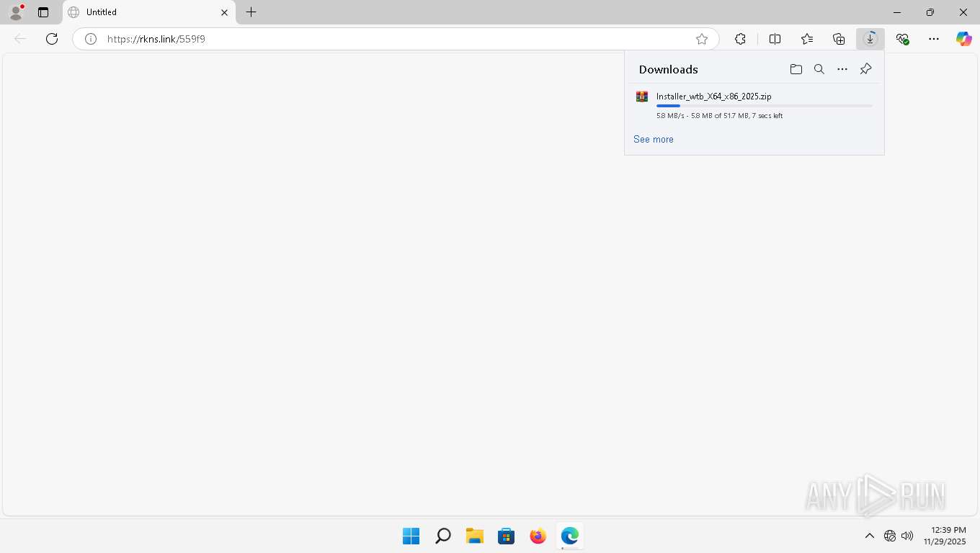The width and height of the screenshot is (980, 553).
Task: Pin the Downloads panel
Action: click(866, 69)
